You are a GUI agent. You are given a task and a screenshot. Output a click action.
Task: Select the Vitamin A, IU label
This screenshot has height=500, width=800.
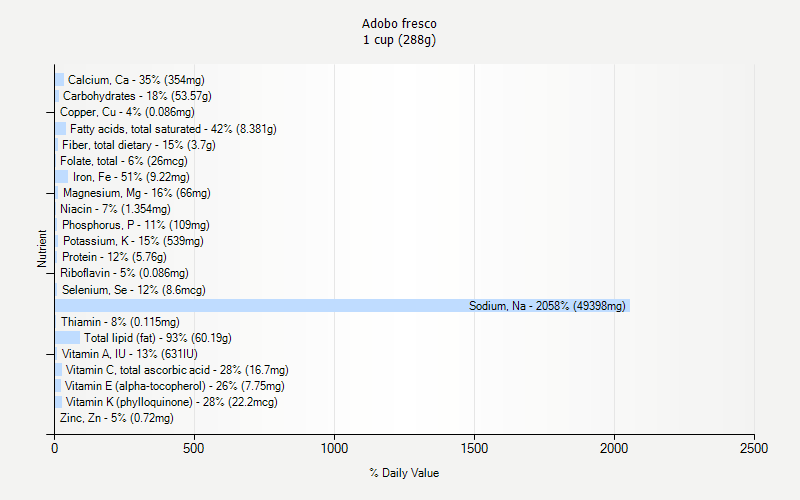(x=123, y=354)
